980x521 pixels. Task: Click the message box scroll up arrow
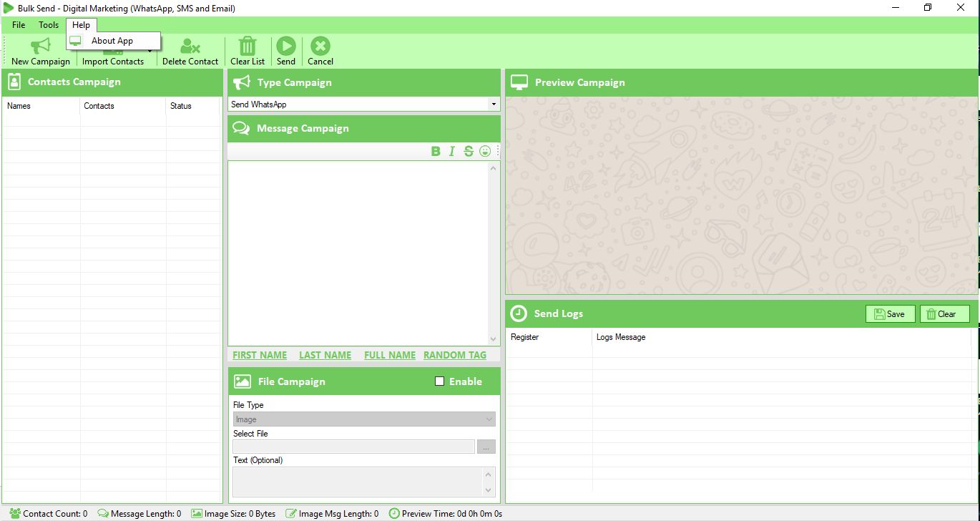click(493, 168)
